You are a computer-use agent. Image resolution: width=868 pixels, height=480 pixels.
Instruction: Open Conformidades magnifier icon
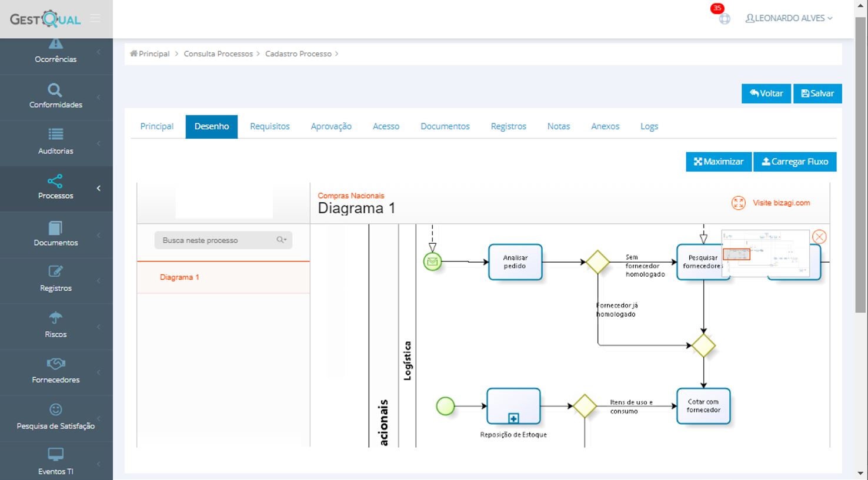pyautogui.click(x=55, y=90)
